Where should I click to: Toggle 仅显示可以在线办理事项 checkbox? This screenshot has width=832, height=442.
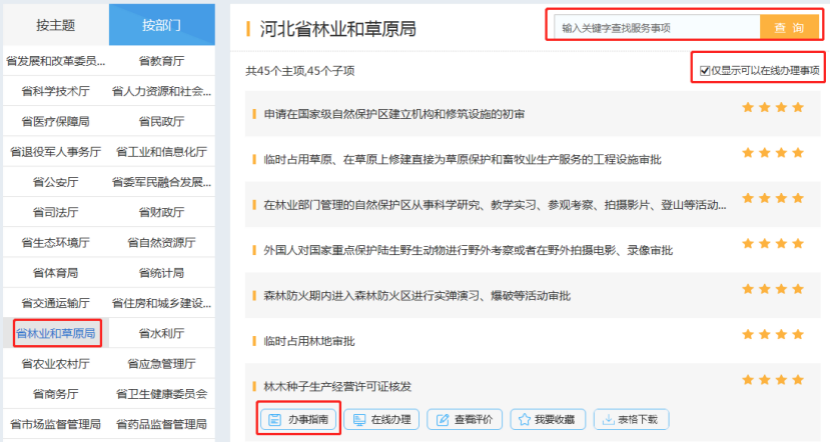(x=706, y=71)
